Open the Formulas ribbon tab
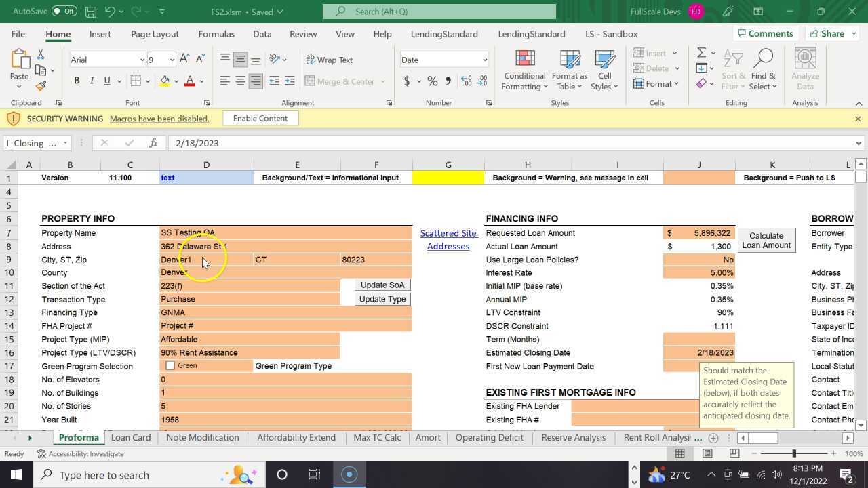 (x=216, y=34)
